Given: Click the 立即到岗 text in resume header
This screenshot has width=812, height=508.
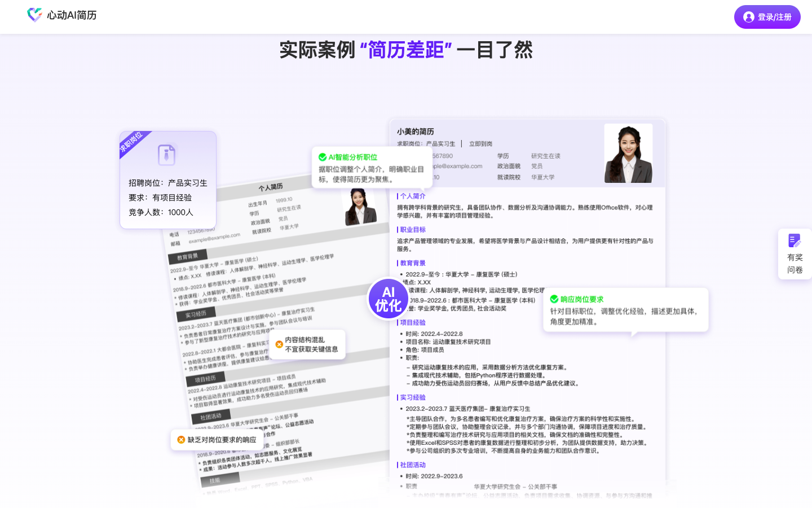Looking at the screenshot, I should point(480,144).
